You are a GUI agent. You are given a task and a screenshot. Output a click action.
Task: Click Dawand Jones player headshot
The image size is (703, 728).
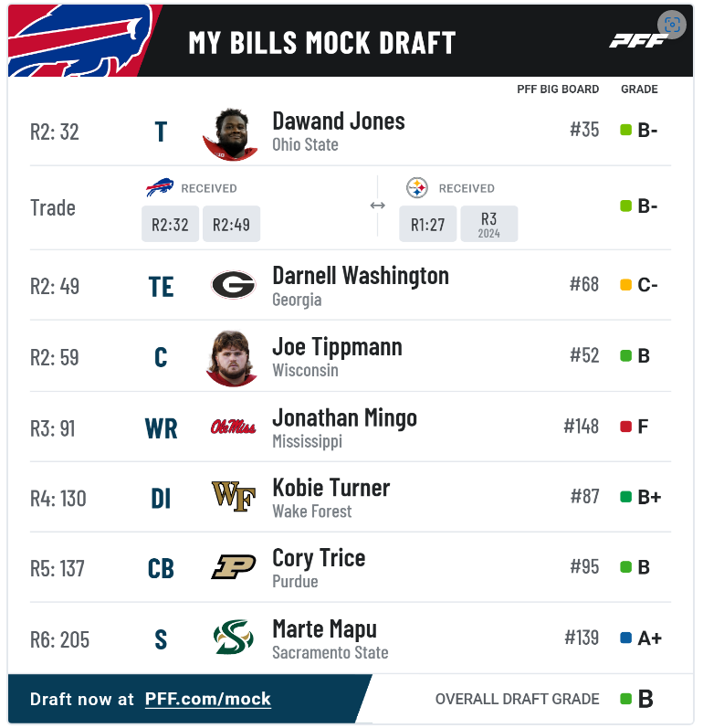[x=231, y=134]
